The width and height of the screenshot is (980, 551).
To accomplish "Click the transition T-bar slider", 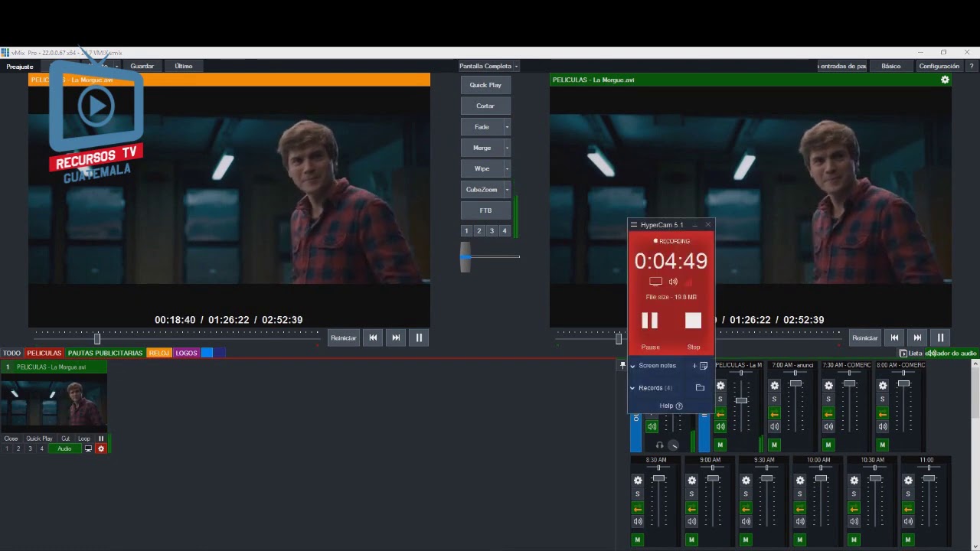I will tap(465, 256).
